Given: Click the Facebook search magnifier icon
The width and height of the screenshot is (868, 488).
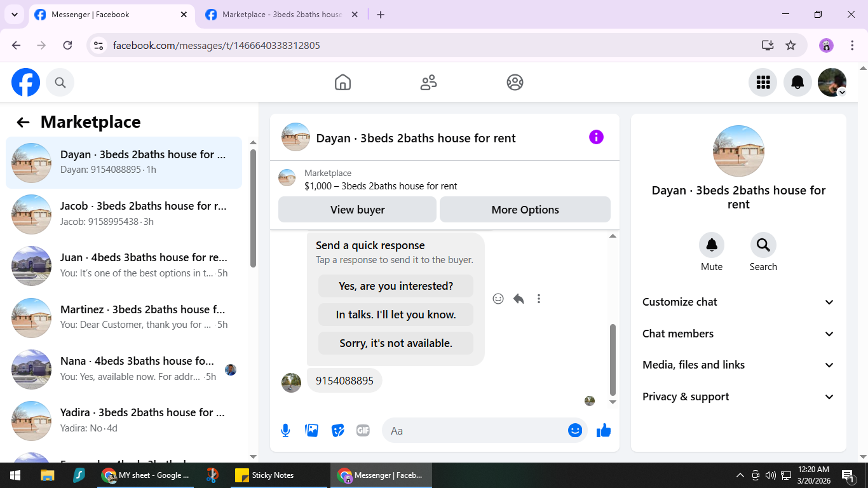Looking at the screenshot, I should click(60, 83).
